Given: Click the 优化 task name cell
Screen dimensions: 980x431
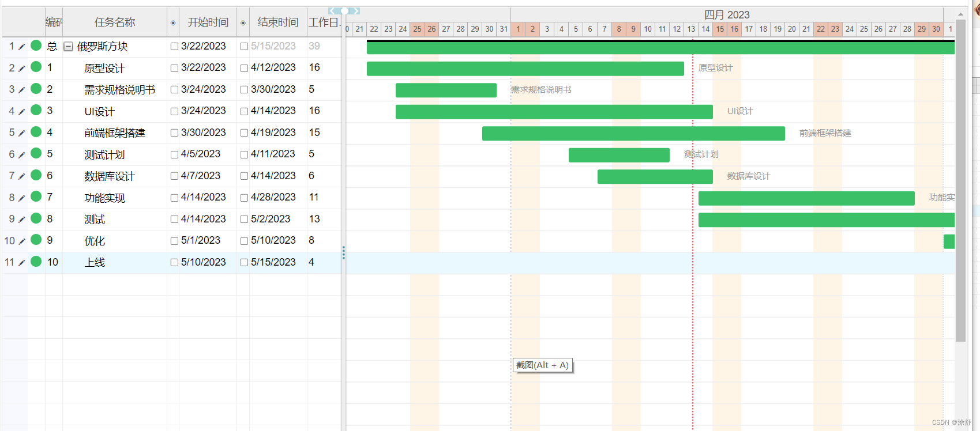Looking at the screenshot, I should [115, 241].
